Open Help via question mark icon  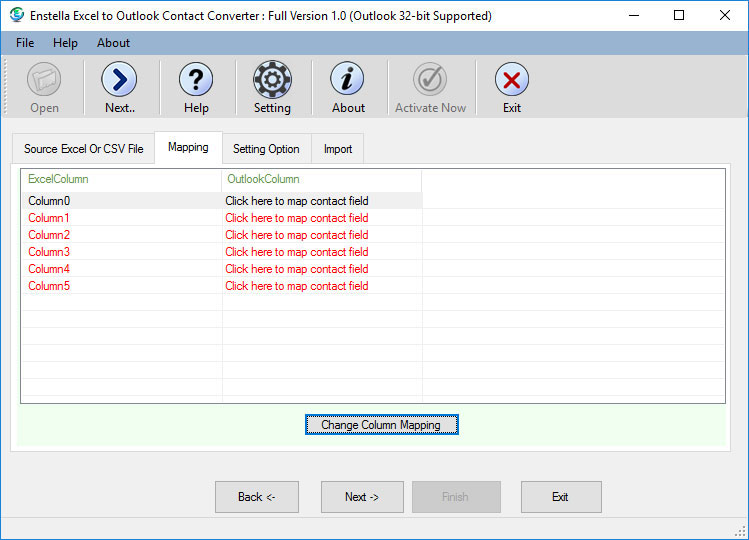tap(196, 80)
